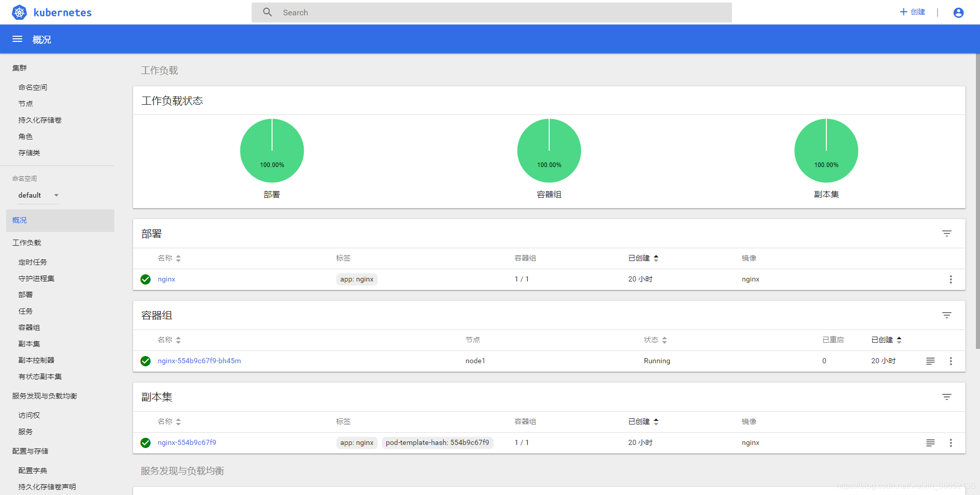980x495 pixels.
Task: Select 持久化存储卷 in the sidebar
Action: tap(40, 120)
